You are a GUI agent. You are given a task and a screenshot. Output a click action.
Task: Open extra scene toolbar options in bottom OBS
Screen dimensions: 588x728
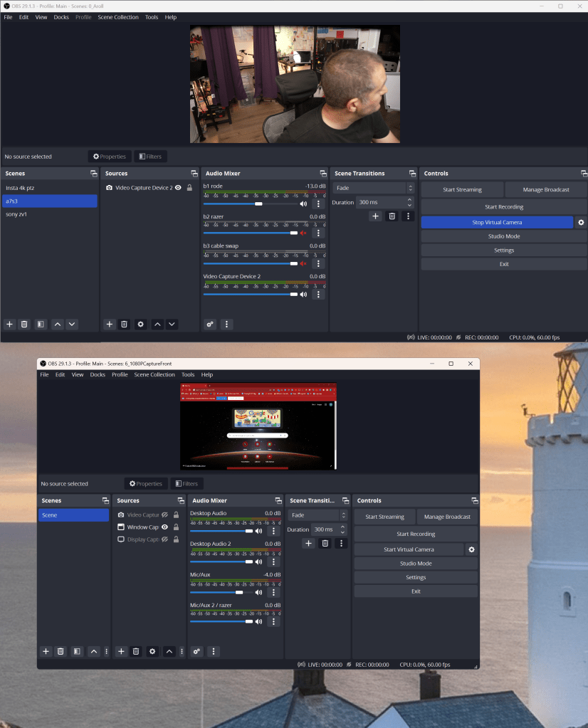(x=106, y=651)
